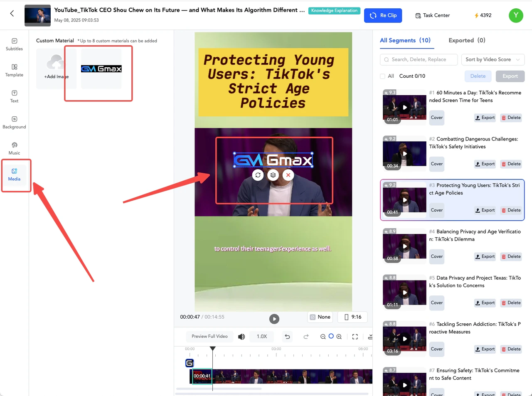Click the bulk Delete button above the list

478,76
